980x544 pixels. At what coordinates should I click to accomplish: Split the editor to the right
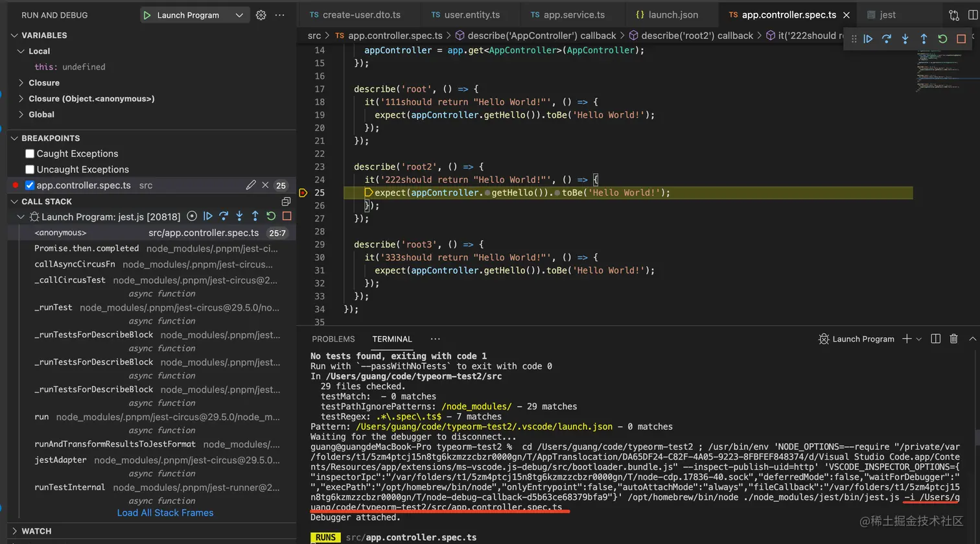[x=972, y=15]
